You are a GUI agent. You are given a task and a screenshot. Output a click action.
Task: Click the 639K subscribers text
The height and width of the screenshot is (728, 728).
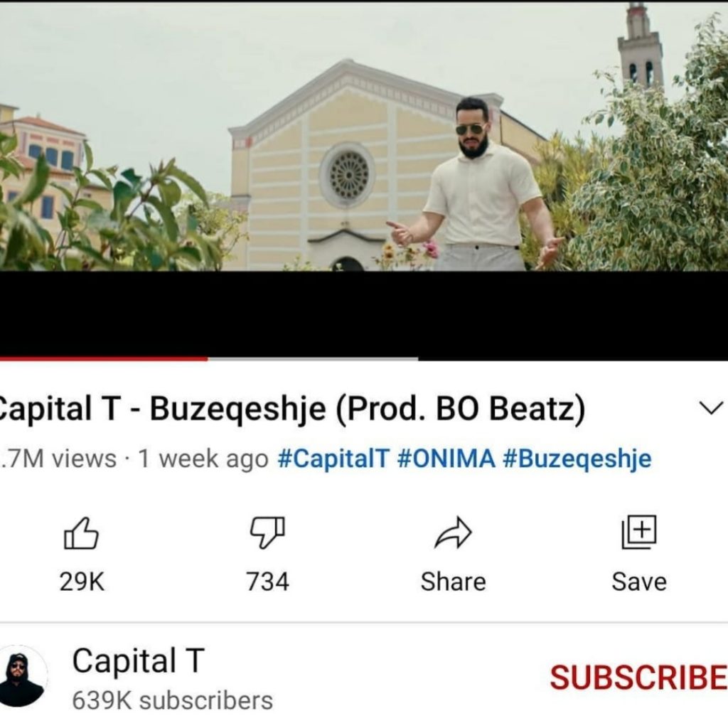[173, 700]
